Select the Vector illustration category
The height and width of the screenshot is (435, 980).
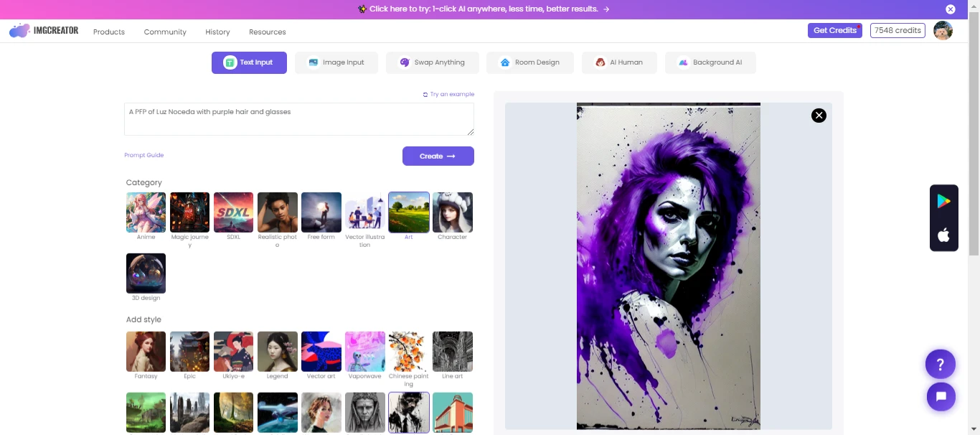[364, 212]
